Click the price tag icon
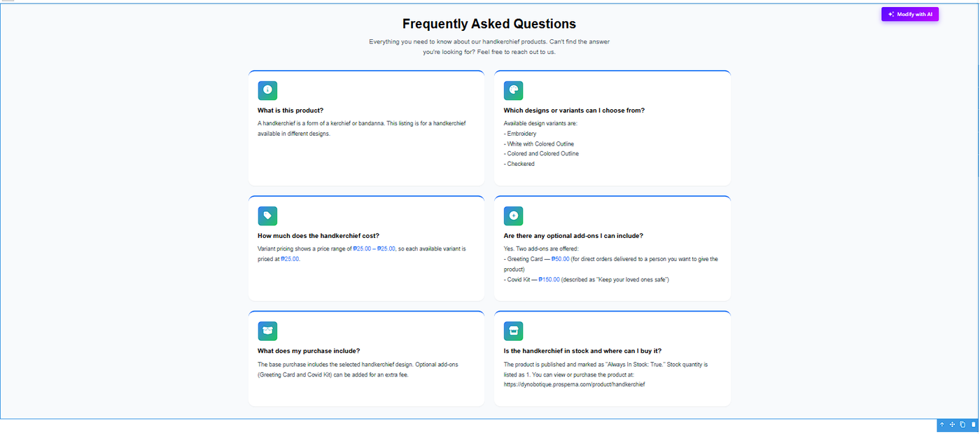The width and height of the screenshot is (980, 434). [267, 216]
